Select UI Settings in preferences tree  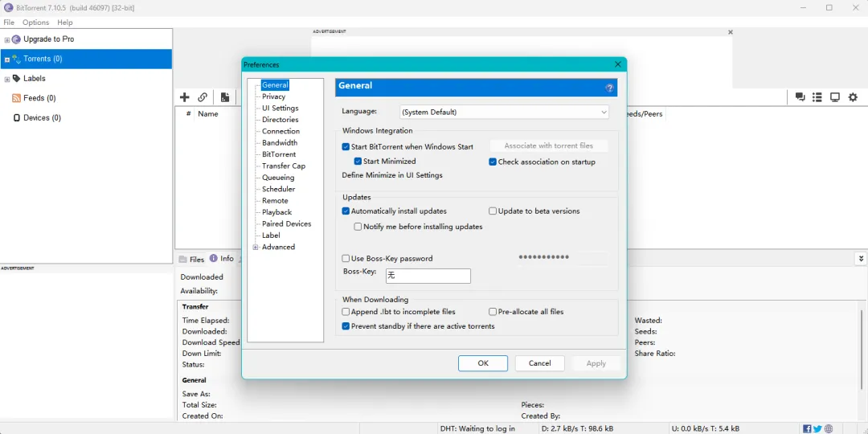tap(280, 108)
